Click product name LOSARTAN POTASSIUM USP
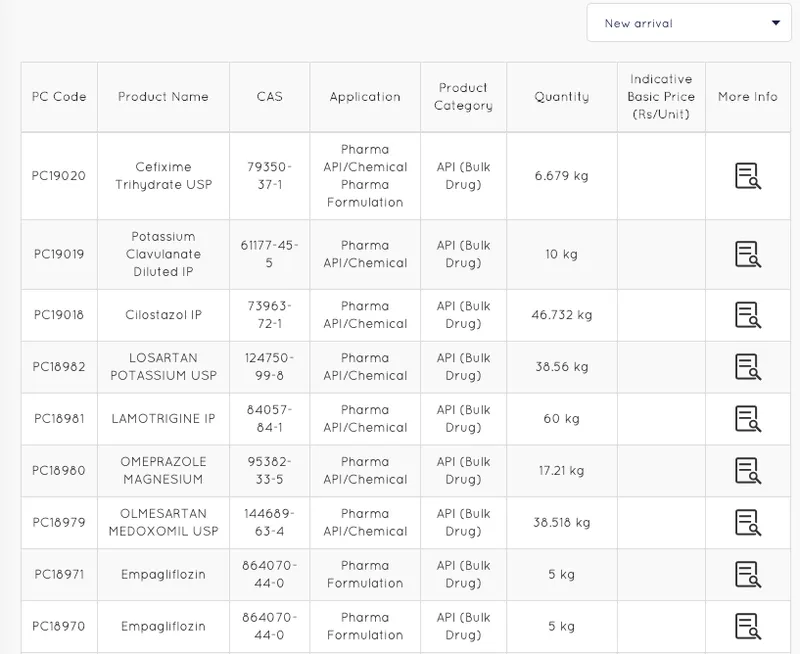Viewport: 800px width, 654px height. (163, 367)
